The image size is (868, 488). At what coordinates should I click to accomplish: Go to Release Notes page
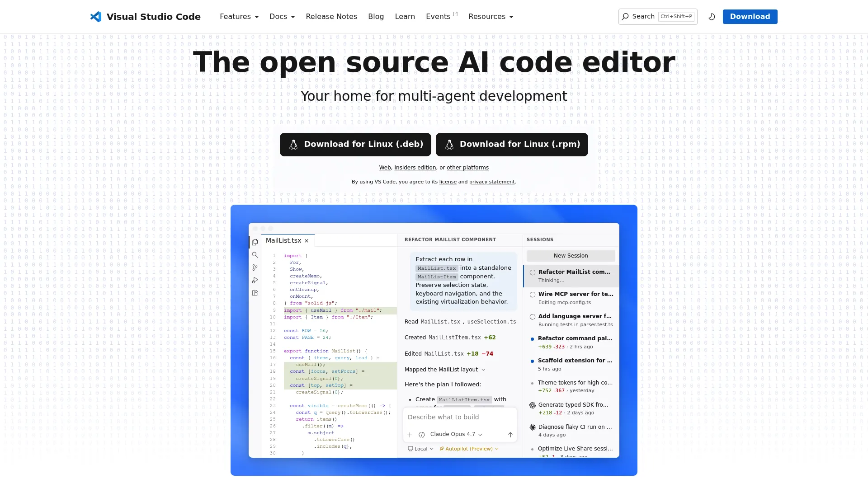(x=331, y=17)
